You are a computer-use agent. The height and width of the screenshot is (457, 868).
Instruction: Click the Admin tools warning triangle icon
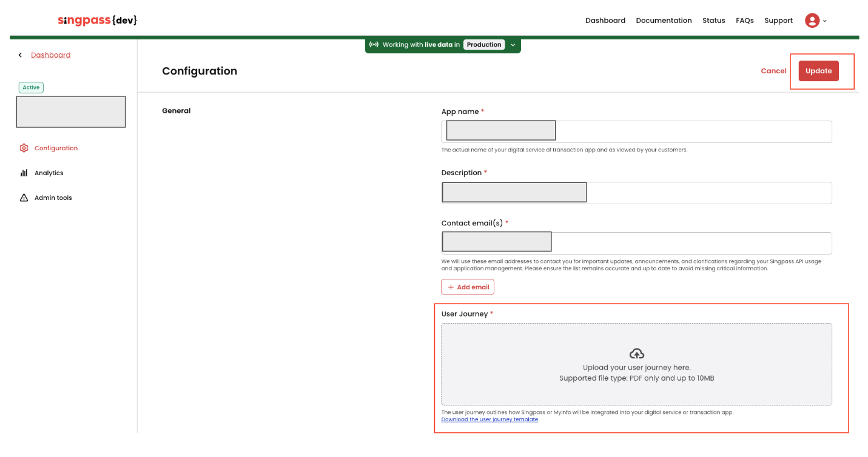(x=24, y=198)
